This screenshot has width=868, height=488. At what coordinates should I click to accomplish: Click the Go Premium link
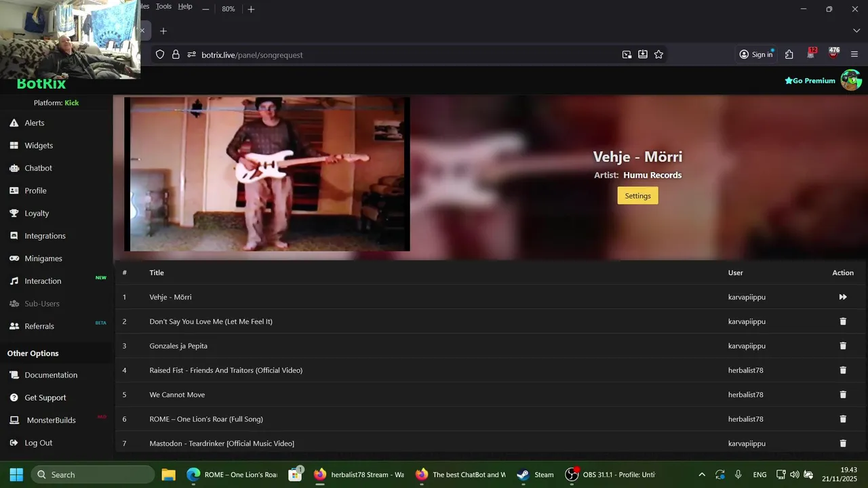(x=810, y=81)
